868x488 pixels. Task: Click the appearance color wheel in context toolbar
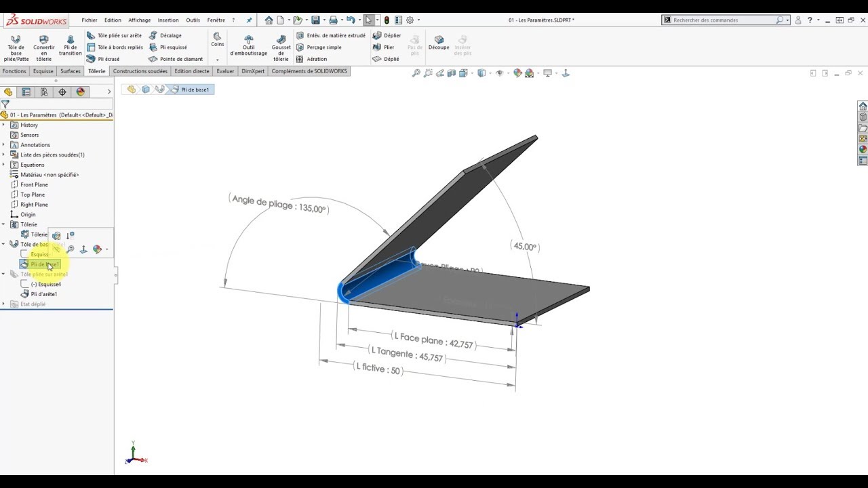97,249
